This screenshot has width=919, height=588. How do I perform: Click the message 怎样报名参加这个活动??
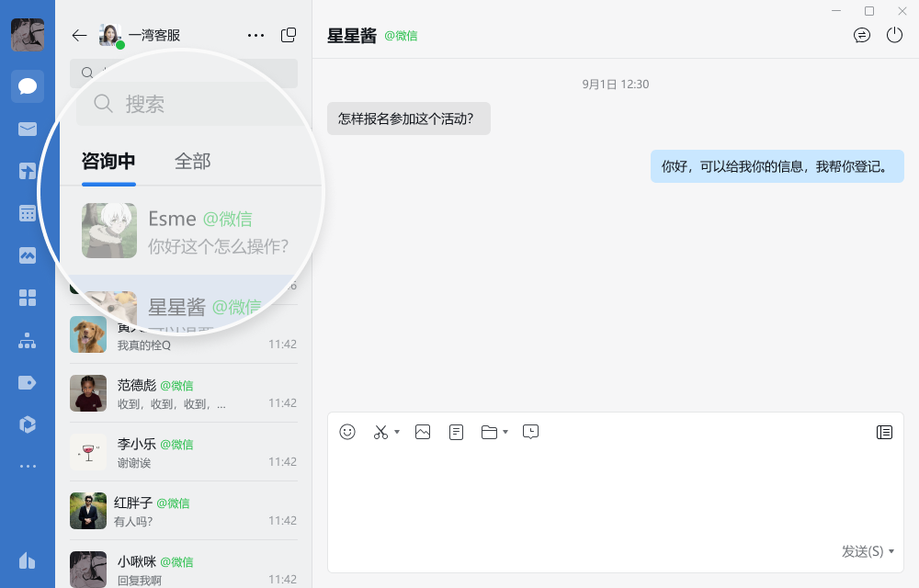(x=409, y=119)
